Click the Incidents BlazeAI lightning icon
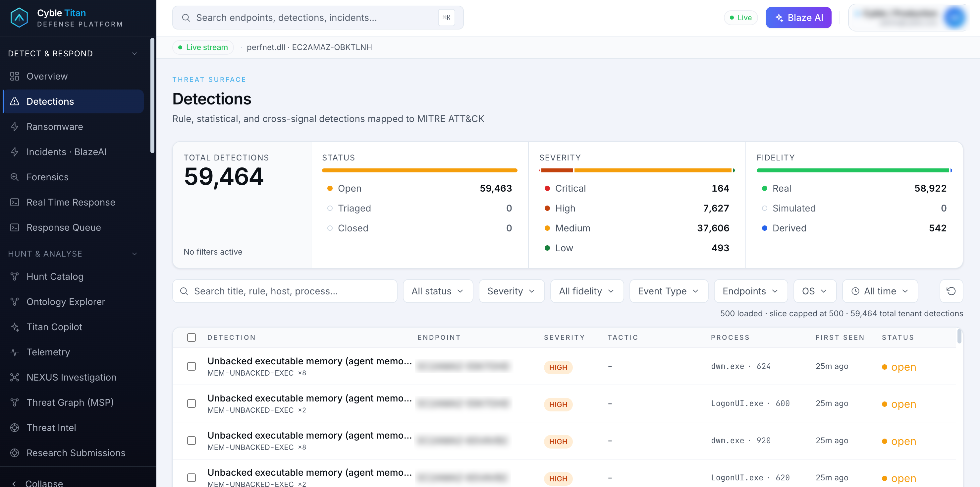Viewport: 980px width, 487px height. pos(15,152)
